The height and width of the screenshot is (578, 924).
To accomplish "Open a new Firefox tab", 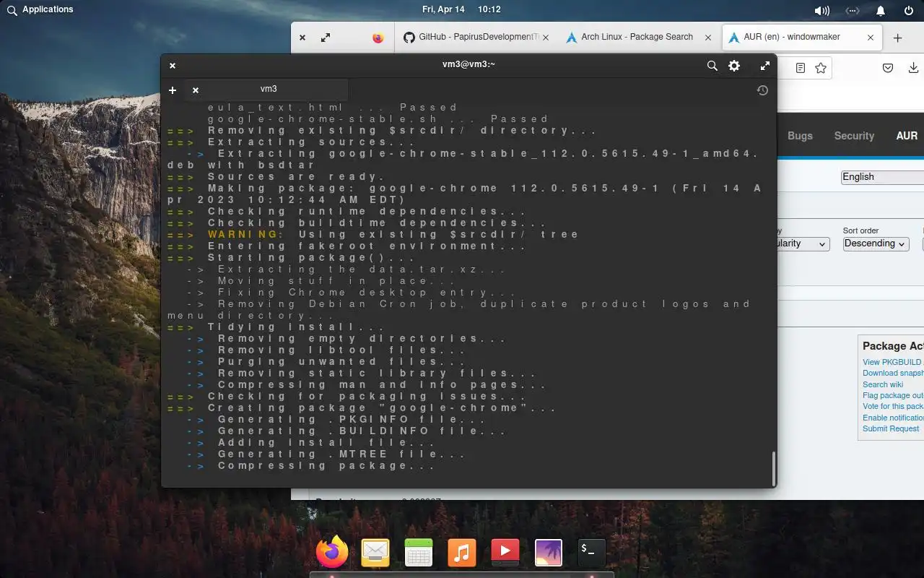I will [x=898, y=38].
